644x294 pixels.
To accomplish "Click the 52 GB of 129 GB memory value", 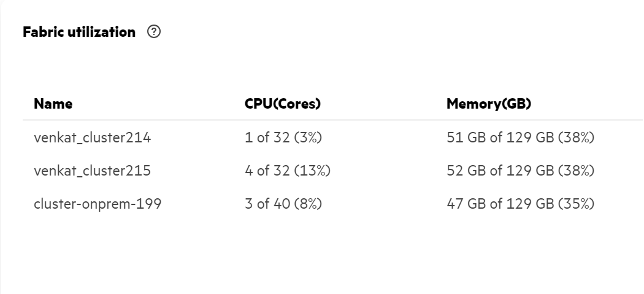I will click(x=500, y=171).
